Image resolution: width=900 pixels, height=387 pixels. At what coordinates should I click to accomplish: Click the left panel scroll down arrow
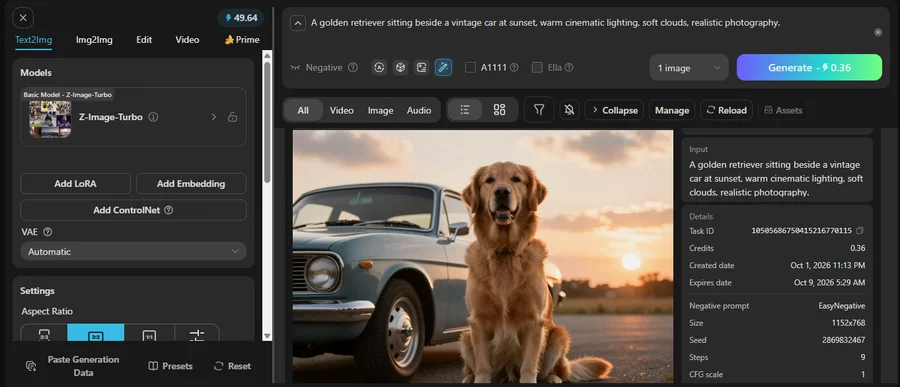coord(267,336)
